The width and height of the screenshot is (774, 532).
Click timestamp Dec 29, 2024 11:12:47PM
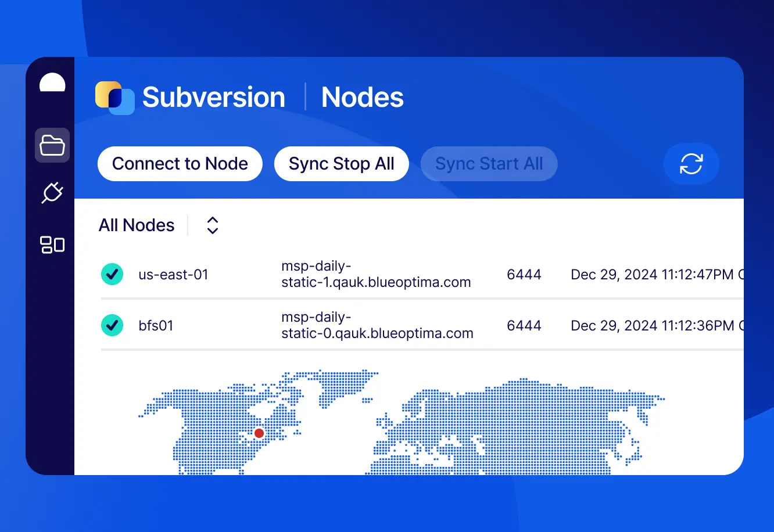[x=653, y=275]
